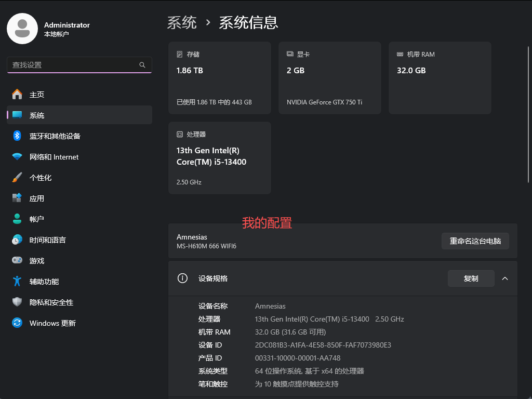
Task: Select 系统 in the sidebar
Action: [x=37, y=115]
